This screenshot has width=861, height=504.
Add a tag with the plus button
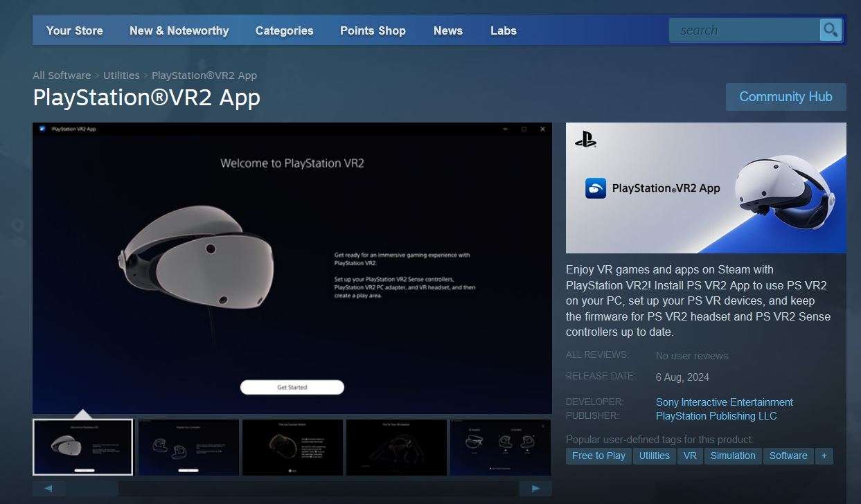(824, 456)
